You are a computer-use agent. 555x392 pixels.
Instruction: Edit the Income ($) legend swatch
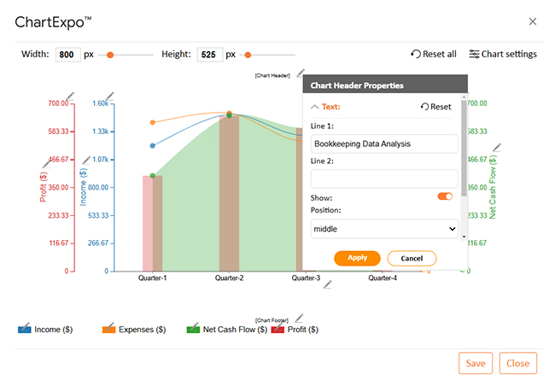coord(25,329)
